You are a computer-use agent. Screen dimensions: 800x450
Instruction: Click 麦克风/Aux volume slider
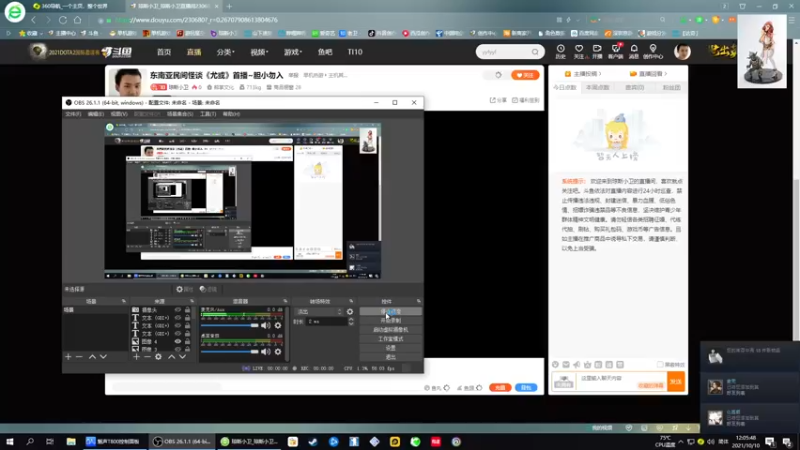point(230,326)
